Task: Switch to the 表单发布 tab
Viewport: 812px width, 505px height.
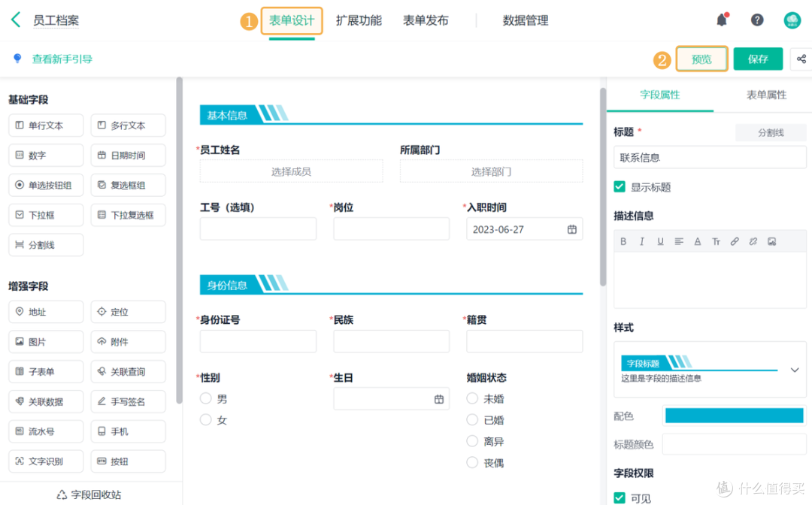Action: click(426, 21)
